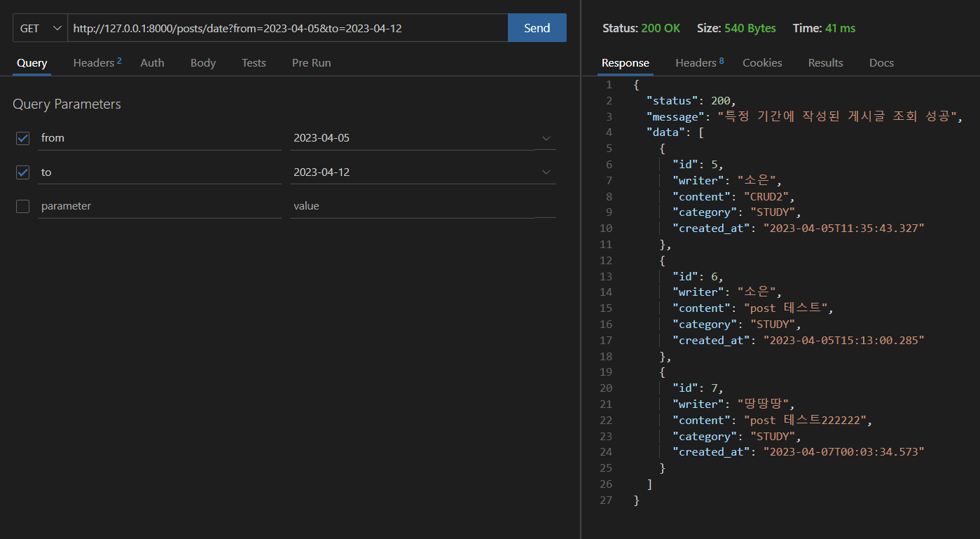Viewport: 980px width, 539px height.
Task: Click the "id": 5 line
Action: [698, 164]
